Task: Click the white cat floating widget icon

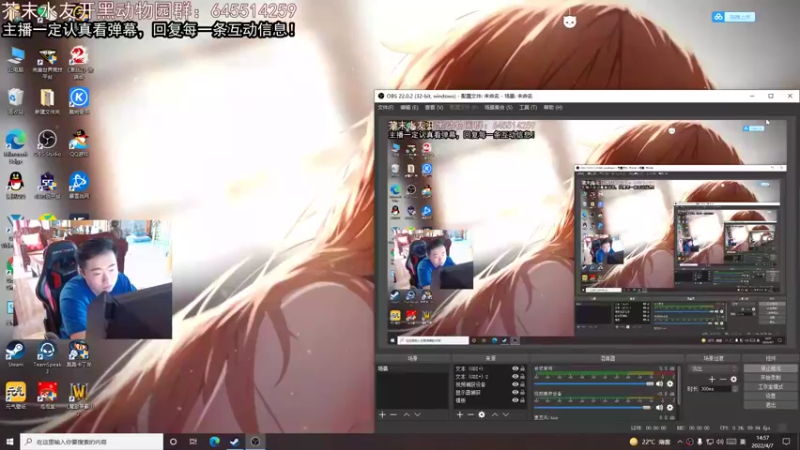Action: pyautogui.click(x=569, y=21)
